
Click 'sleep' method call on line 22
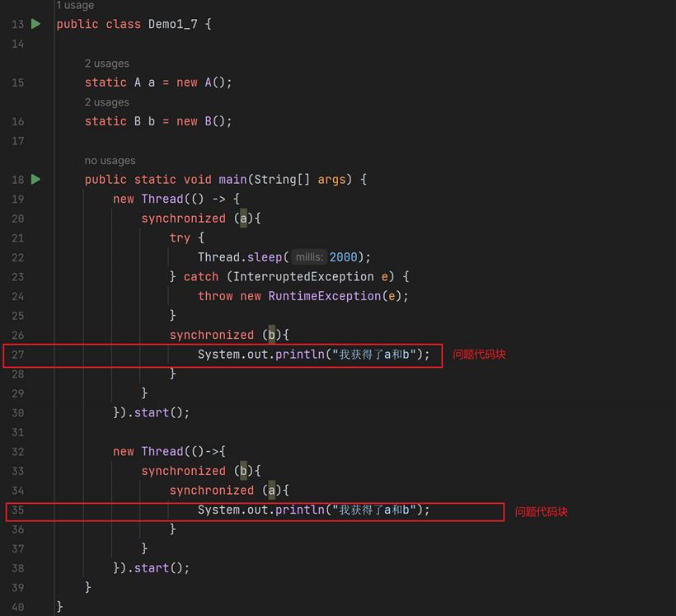click(x=265, y=257)
